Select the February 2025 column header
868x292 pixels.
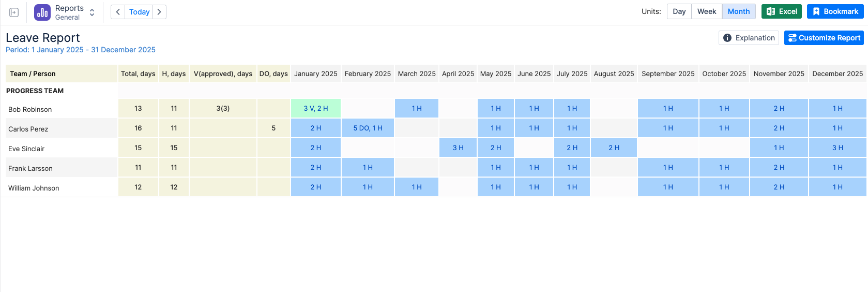pos(368,74)
